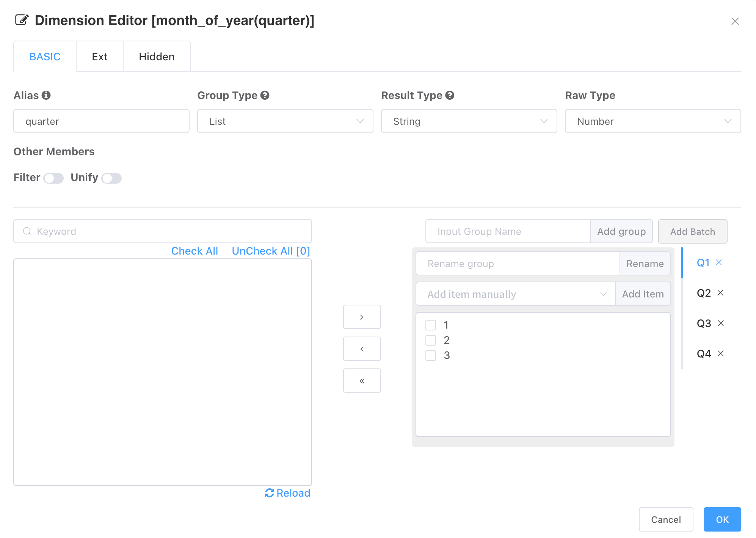Click the Group Type help icon
The height and width of the screenshot is (538, 756).
[265, 95]
